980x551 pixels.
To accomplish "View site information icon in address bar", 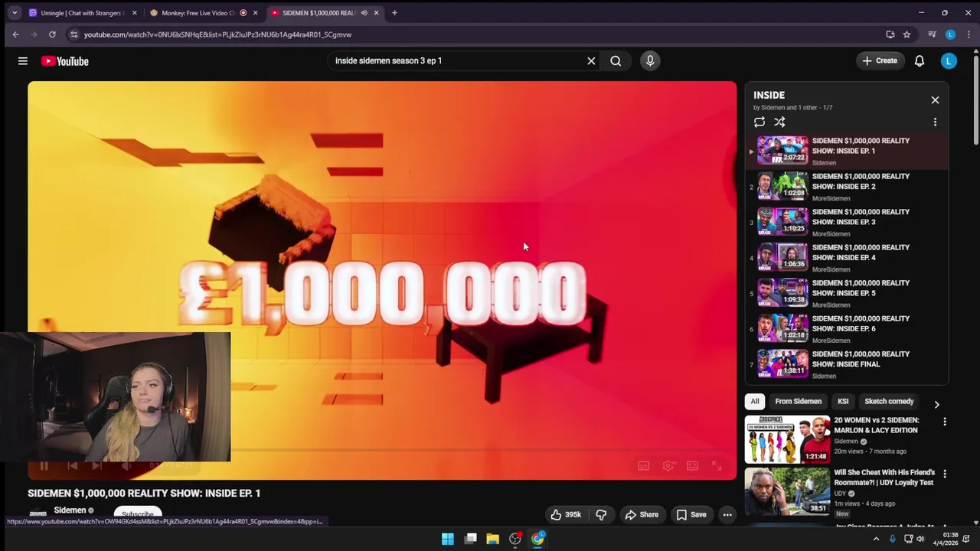I will (x=73, y=34).
